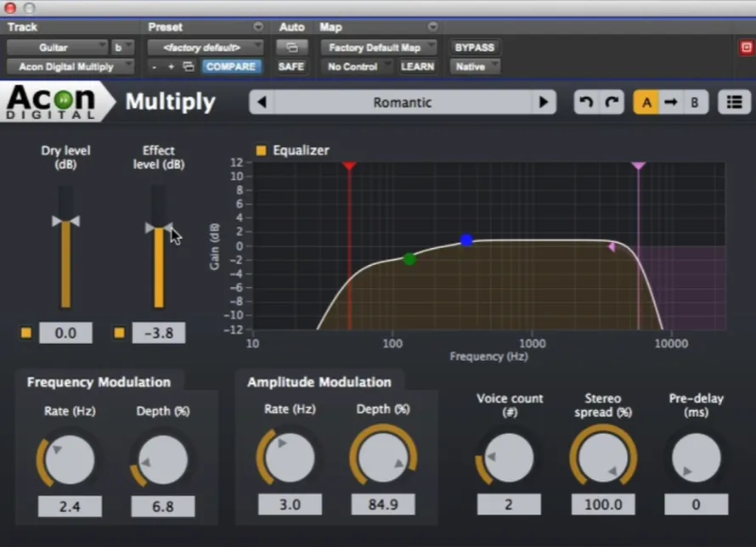756x547 pixels.
Task: Click the SAFE button
Action: click(291, 66)
